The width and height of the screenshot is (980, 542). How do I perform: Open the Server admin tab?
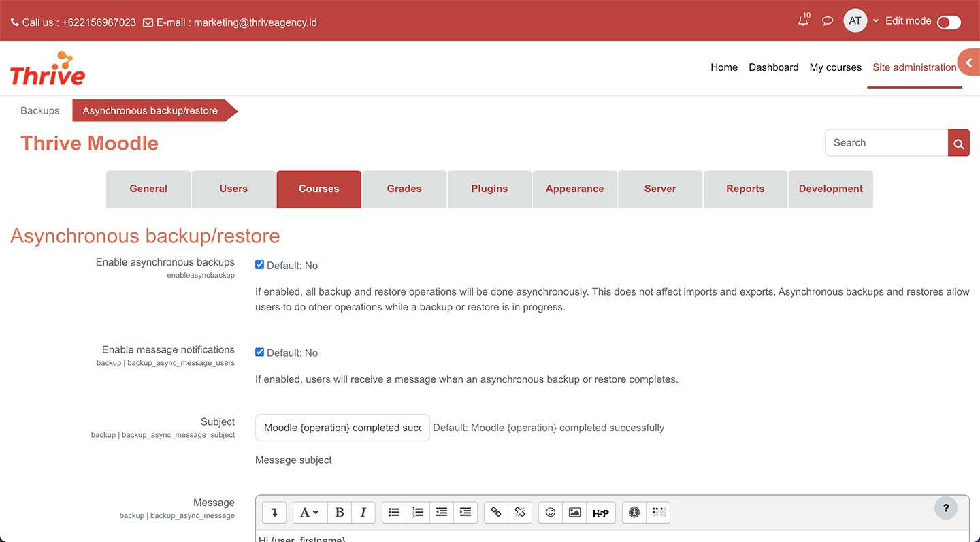660,189
